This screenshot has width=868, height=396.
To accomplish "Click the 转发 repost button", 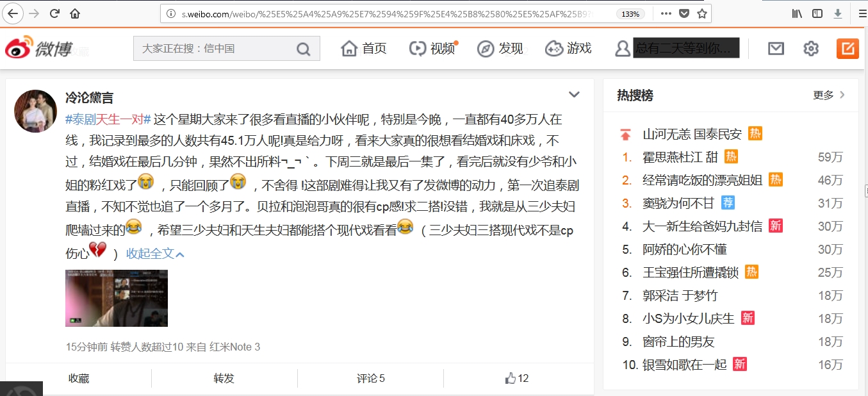I will point(224,378).
